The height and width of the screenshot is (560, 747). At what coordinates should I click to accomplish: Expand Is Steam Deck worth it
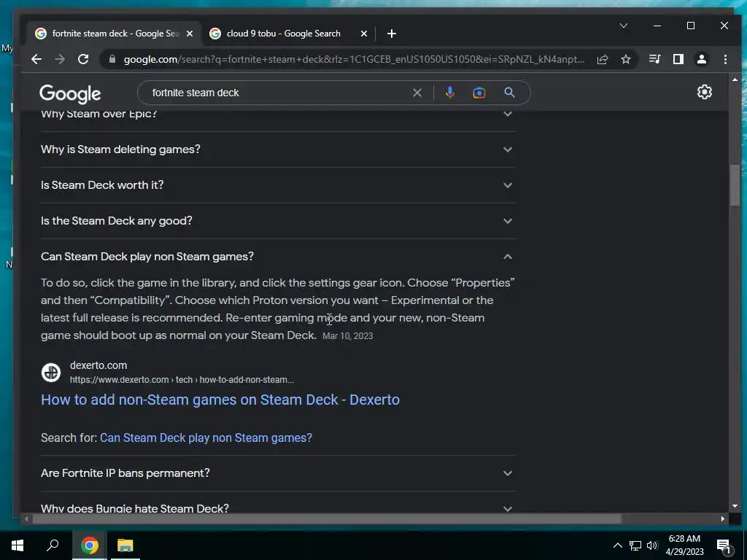279,185
